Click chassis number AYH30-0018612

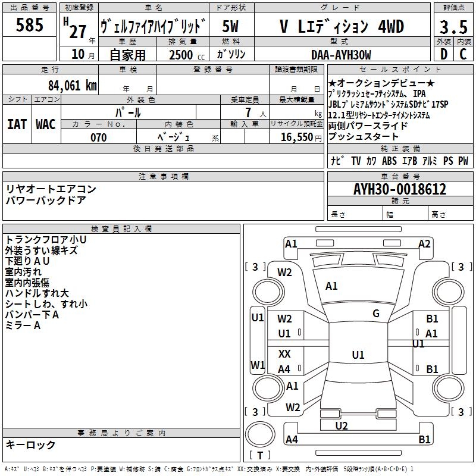[400, 189]
